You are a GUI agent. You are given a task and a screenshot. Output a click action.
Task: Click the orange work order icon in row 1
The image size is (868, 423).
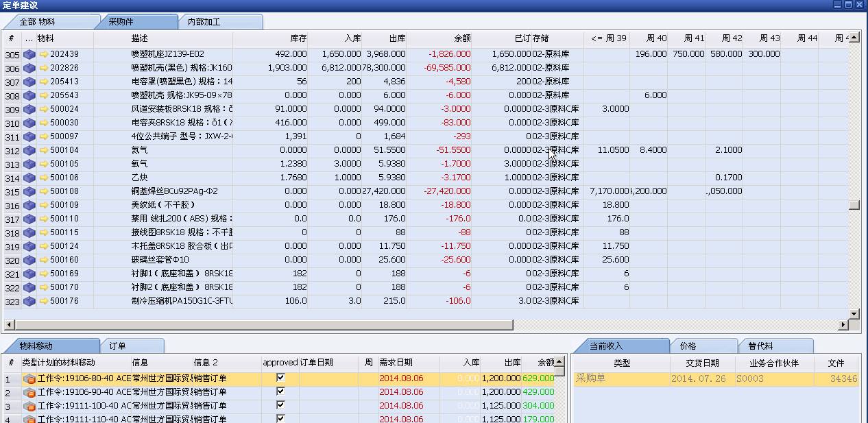[29, 378]
